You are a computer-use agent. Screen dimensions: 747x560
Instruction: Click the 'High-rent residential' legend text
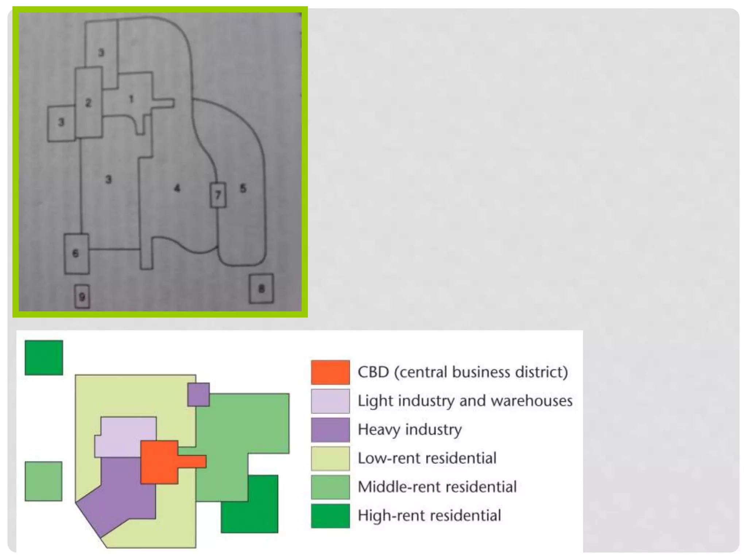[429, 516]
